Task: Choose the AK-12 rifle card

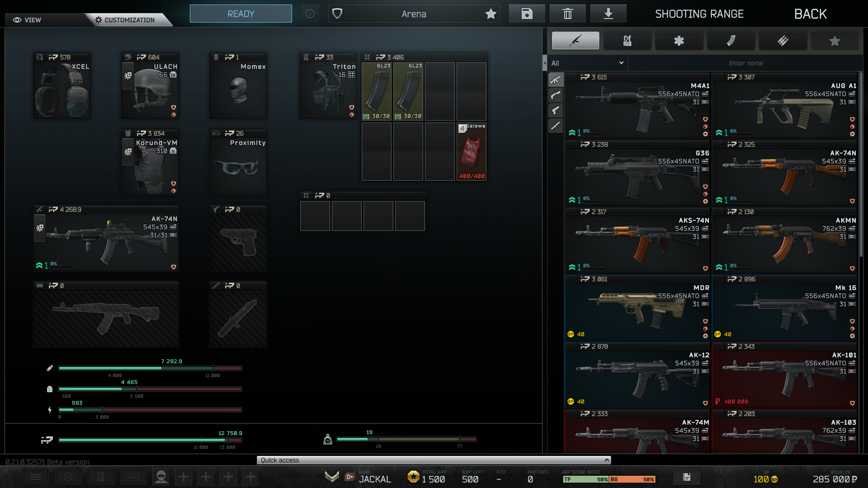Action: point(637,375)
